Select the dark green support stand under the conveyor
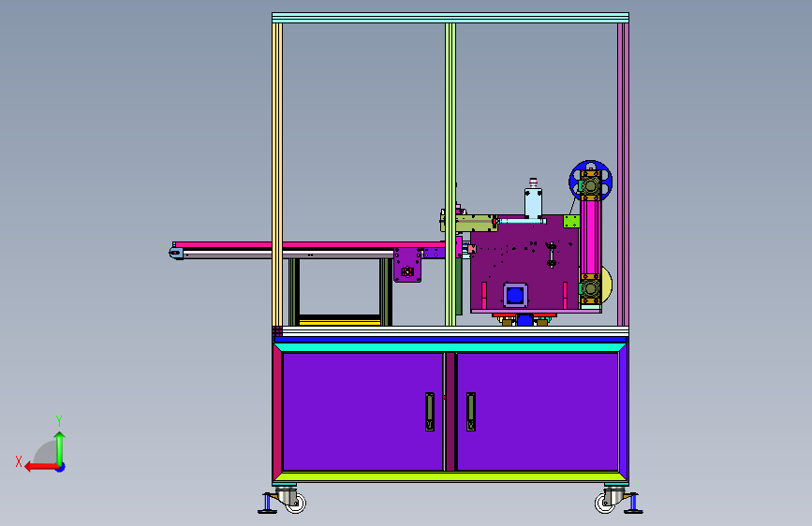812x526 pixels. coord(340,292)
